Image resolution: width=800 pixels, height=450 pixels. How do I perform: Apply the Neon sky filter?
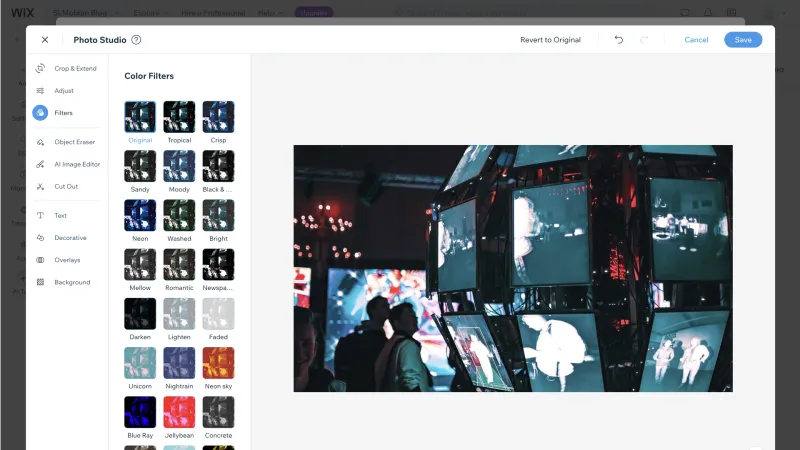[x=218, y=363]
